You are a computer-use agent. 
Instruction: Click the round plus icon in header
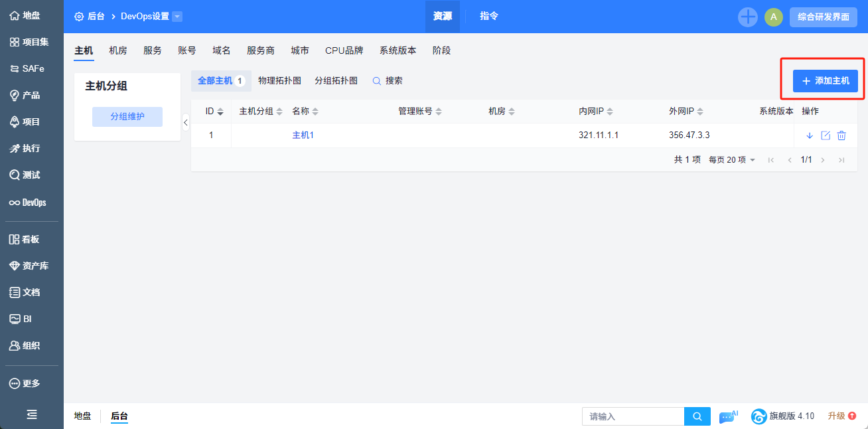click(748, 17)
